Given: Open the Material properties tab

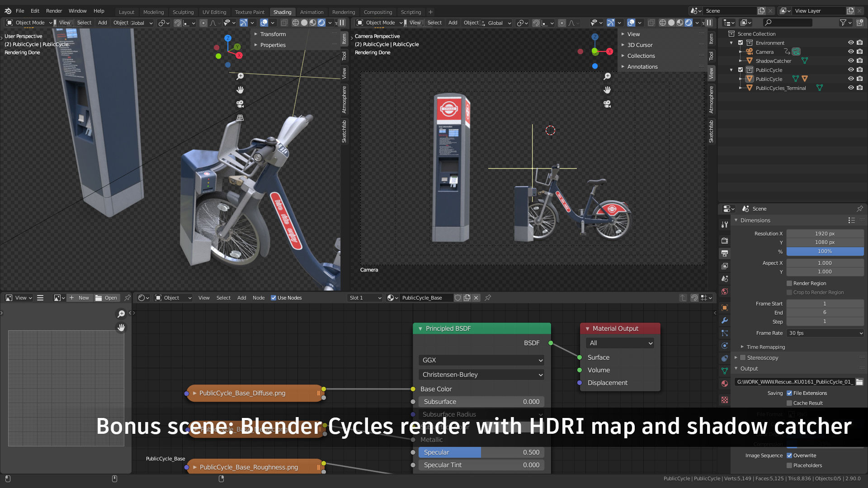Looking at the screenshot, I should [725, 384].
